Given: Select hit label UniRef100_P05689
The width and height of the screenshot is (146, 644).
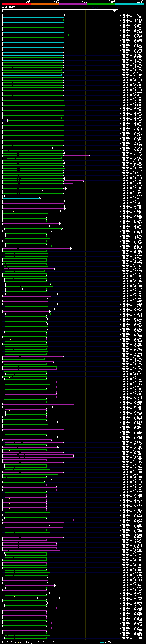Looking at the screenshot, I should tap(131, 100).
